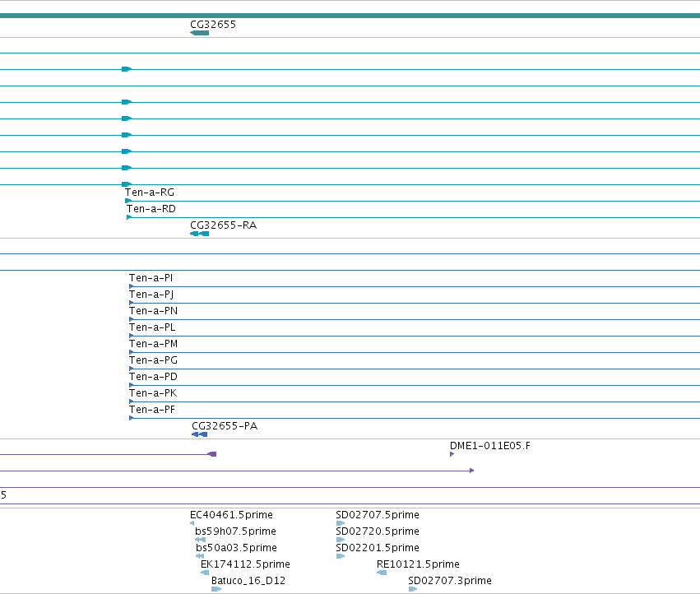Click the Batuco_16_D12 label
Screen dimensions: 700x594
pyautogui.click(x=248, y=581)
